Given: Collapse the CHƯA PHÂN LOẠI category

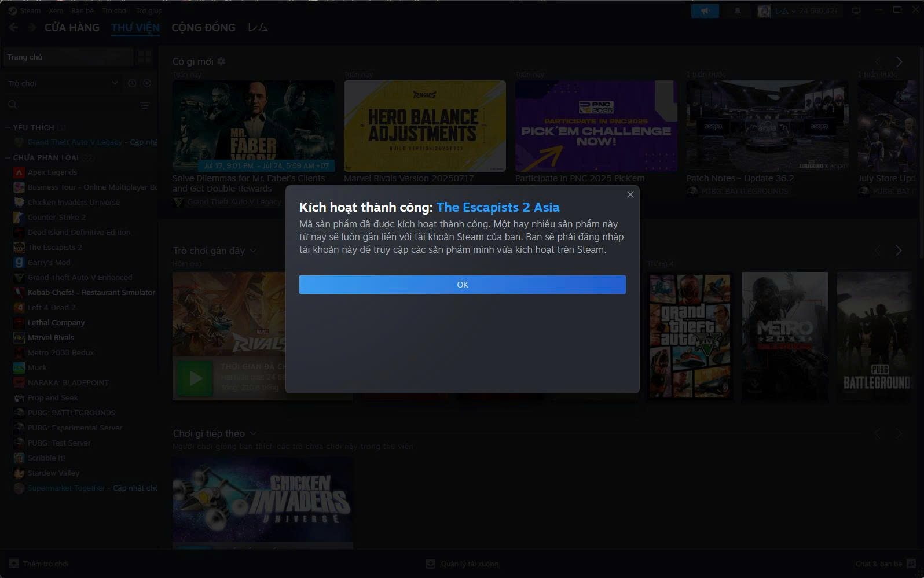Looking at the screenshot, I should coord(8,157).
